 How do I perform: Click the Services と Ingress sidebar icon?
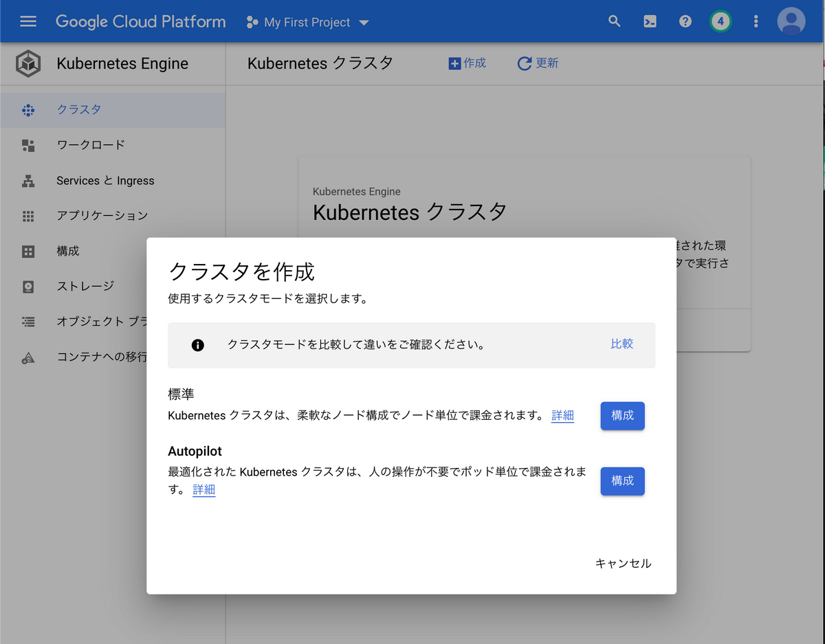(x=28, y=181)
